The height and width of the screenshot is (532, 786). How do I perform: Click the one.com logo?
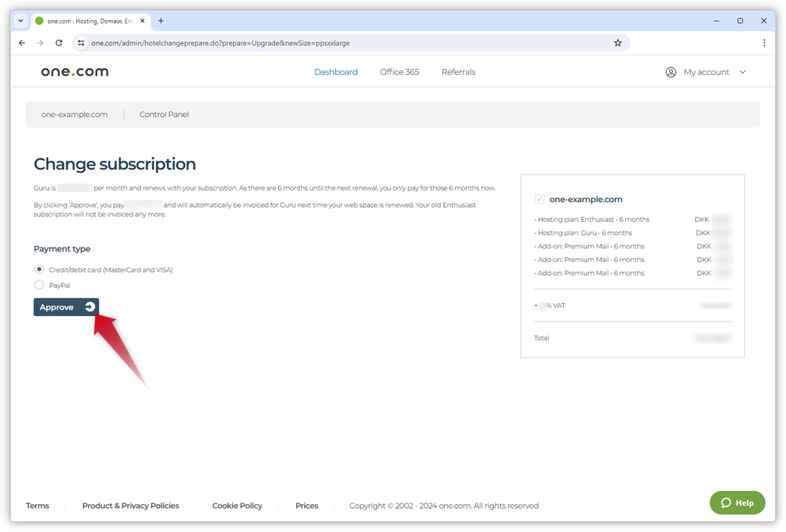pos(74,72)
